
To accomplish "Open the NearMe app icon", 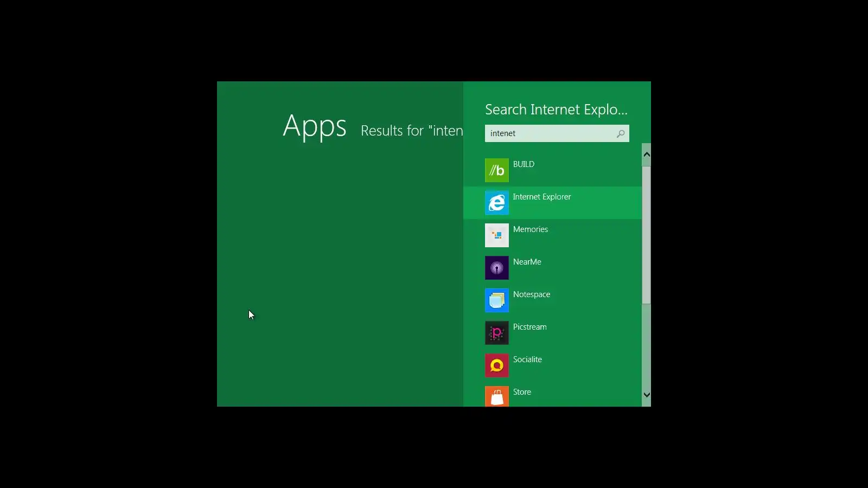I will pos(497,268).
